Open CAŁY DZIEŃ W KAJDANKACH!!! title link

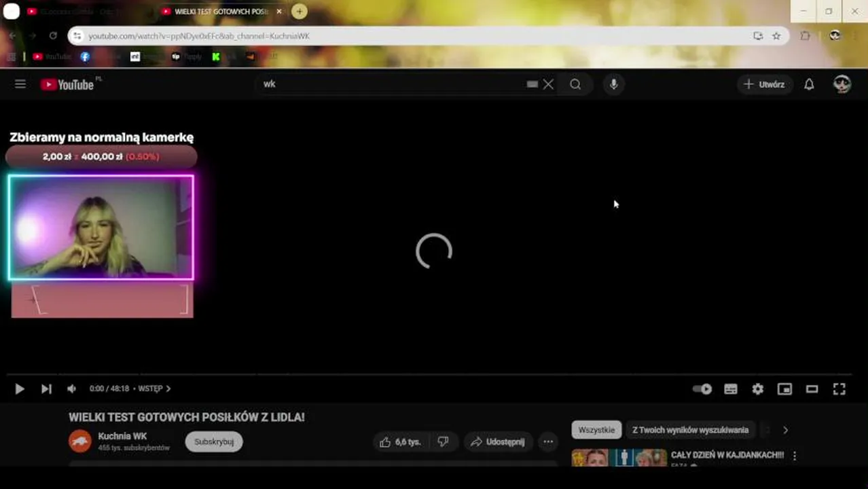(727, 455)
